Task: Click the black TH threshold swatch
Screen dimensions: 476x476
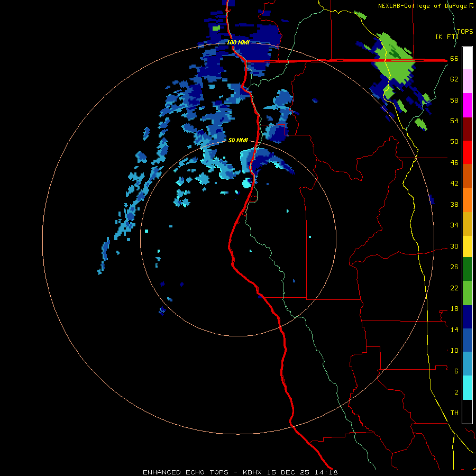Action: 467,411
